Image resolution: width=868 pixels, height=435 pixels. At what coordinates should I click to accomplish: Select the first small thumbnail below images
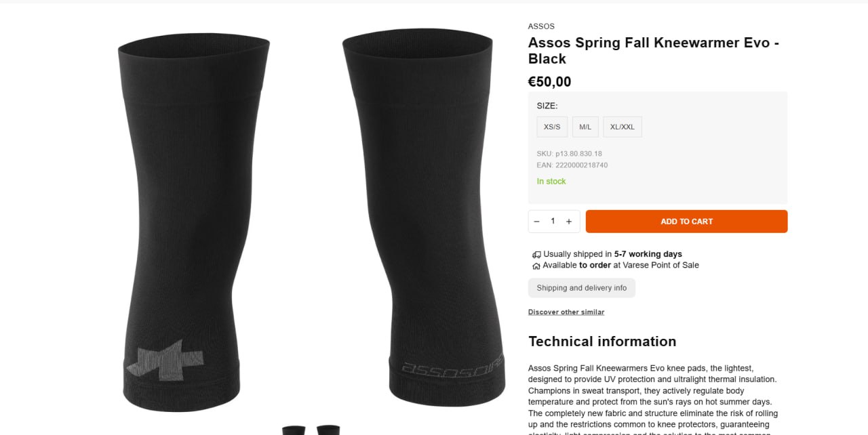(294, 430)
